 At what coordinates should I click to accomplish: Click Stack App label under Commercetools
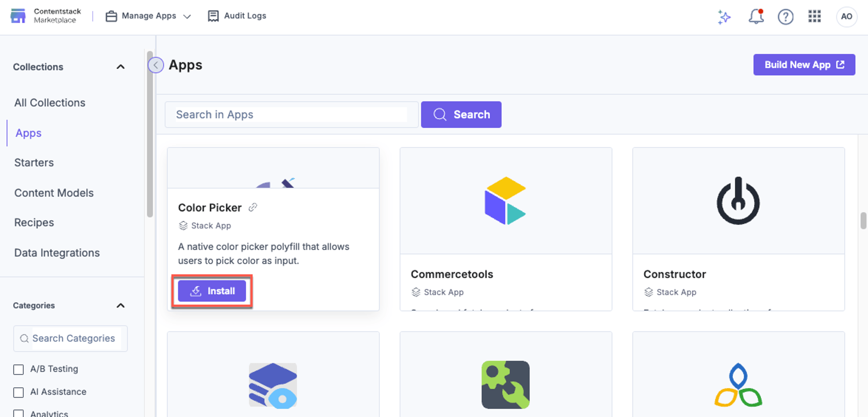[x=443, y=292]
